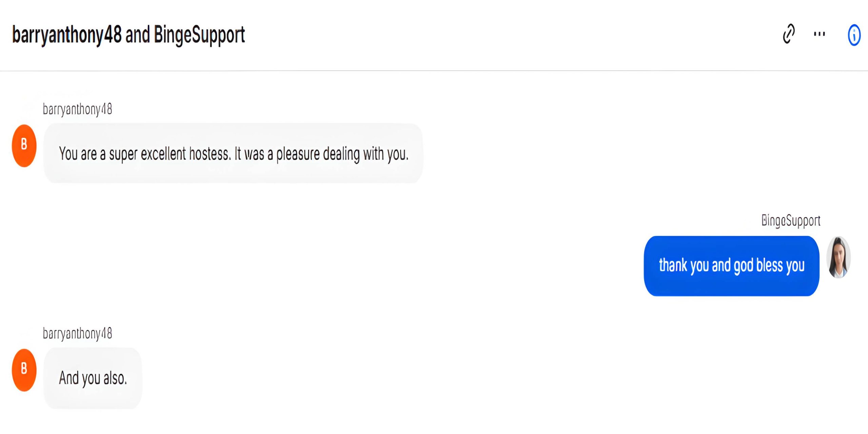Click the word "excellent" in first message
This screenshot has height=434, width=868.
(163, 154)
